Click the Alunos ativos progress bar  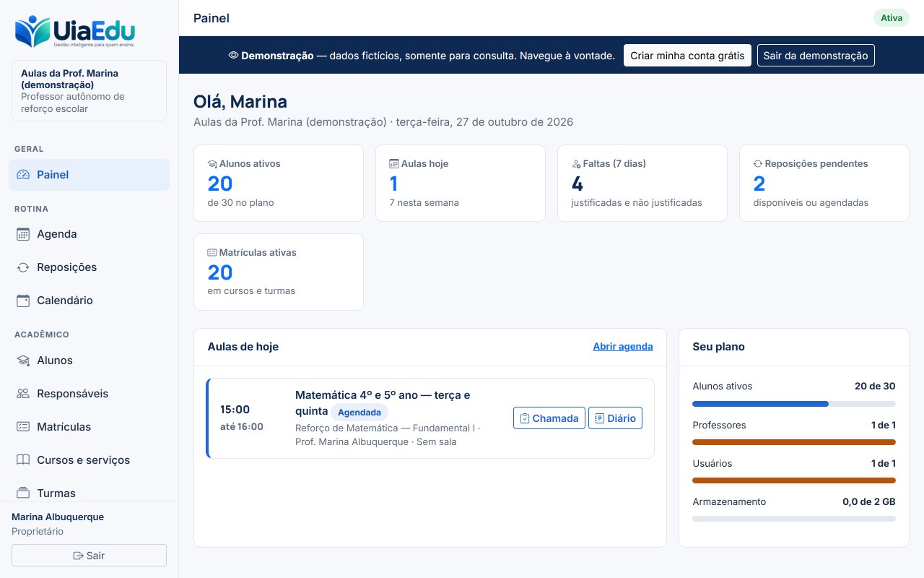tap(794, 404)
